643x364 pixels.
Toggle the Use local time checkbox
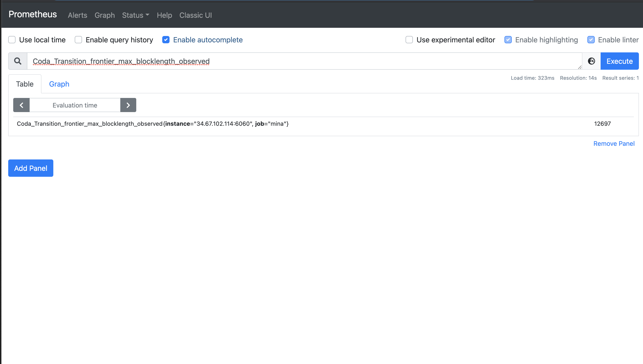click(12, 40)
